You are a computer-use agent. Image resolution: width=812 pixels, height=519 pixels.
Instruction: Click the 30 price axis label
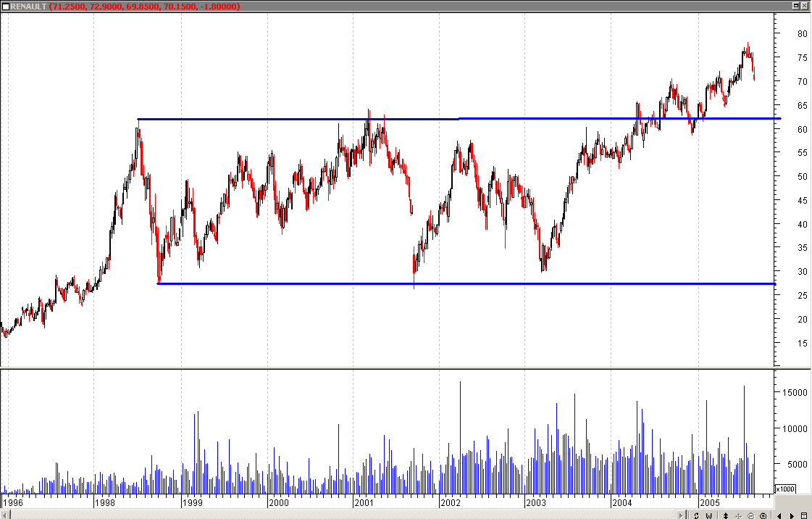tap(802, 272)
